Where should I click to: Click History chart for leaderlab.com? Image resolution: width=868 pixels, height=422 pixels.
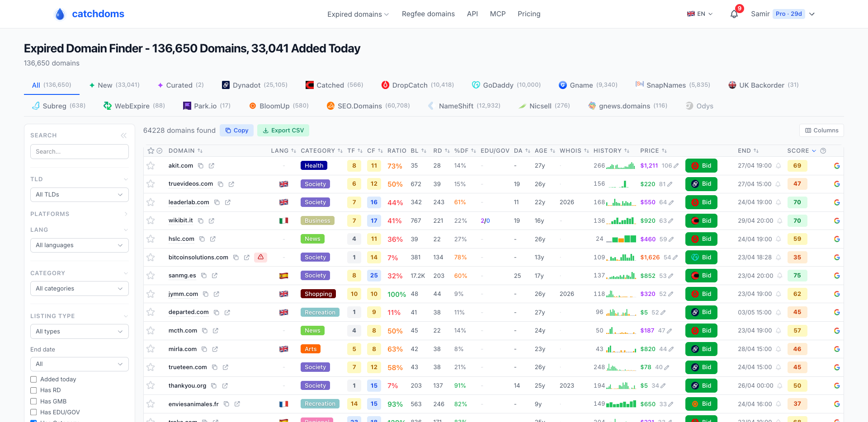pyautogui.click(x=621, y=202)
